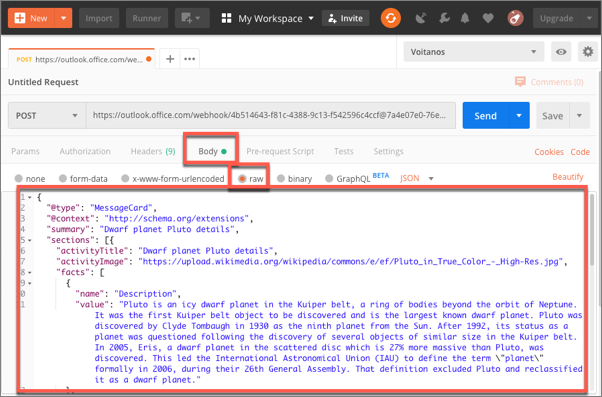602x397 pixels.
Task: Open the My Workspace switcher
Action: point(268,18)
